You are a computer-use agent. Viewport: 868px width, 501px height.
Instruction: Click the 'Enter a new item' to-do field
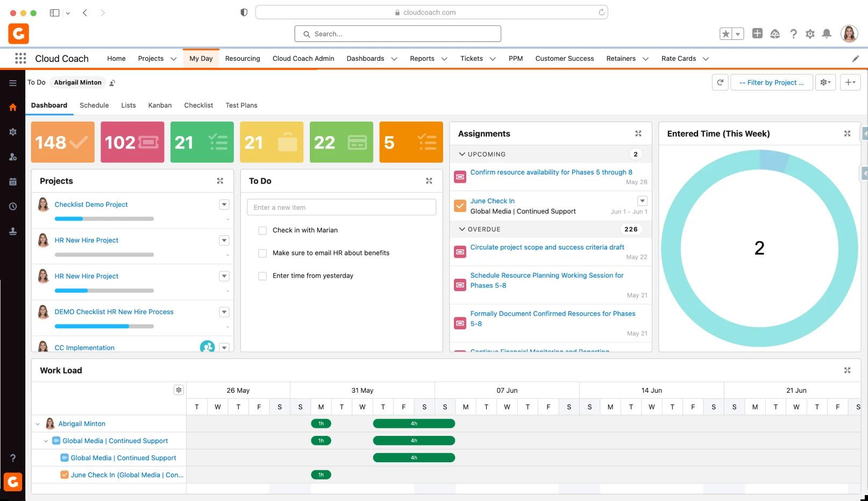tap(341, 207)
